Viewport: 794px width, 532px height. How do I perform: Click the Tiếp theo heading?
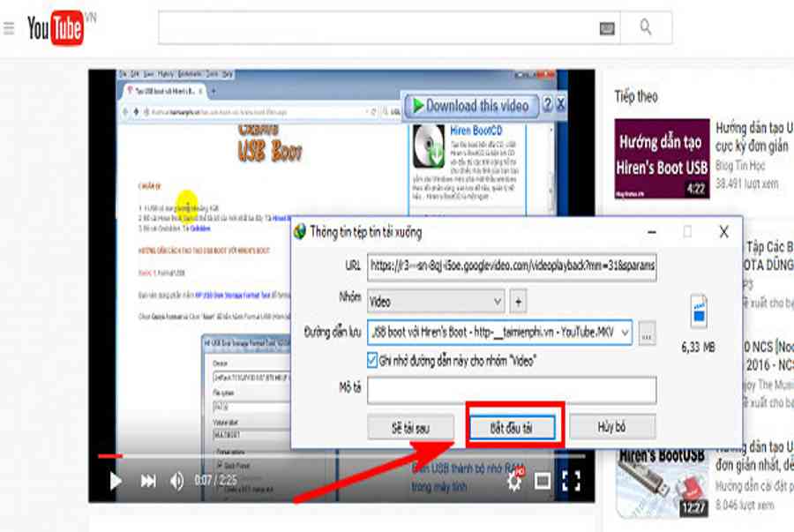pos(636,96)
